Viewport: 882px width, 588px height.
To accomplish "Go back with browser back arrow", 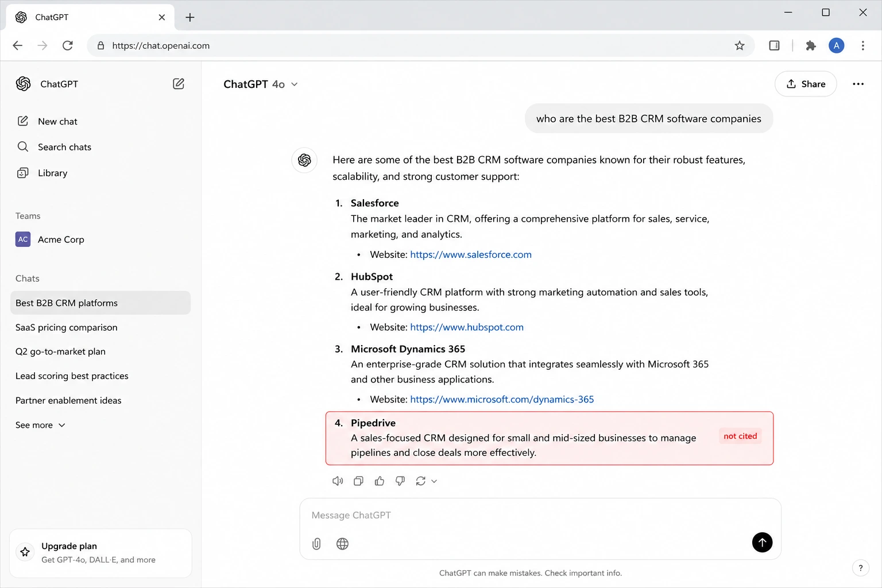I will pyautogui.click(x=18, y=45).
